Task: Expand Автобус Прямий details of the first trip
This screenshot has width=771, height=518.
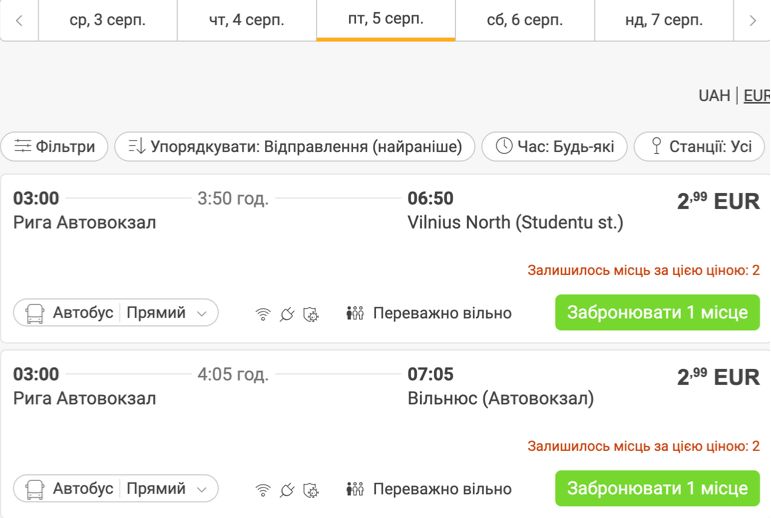Action: (116, 312)
